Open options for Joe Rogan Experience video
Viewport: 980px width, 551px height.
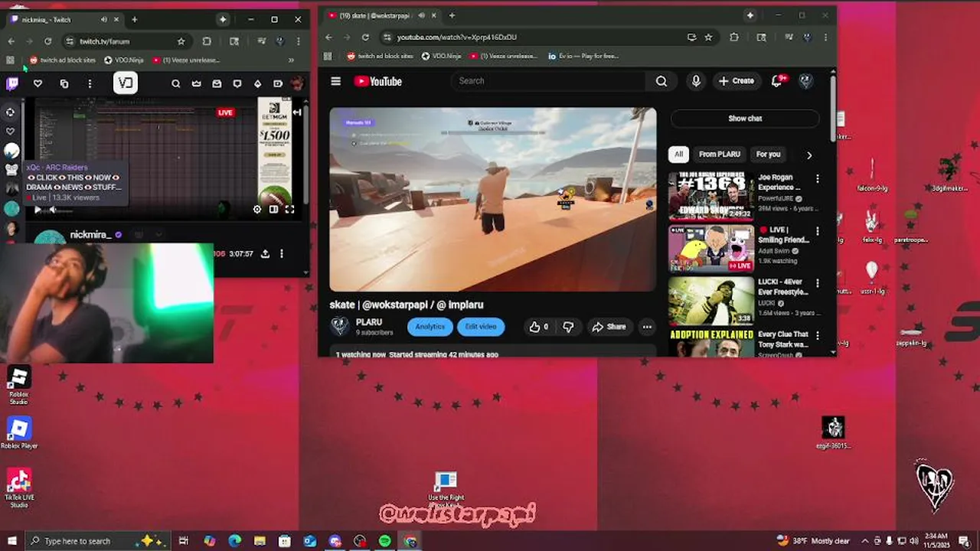pyautogui.click(x=817, y=179)
